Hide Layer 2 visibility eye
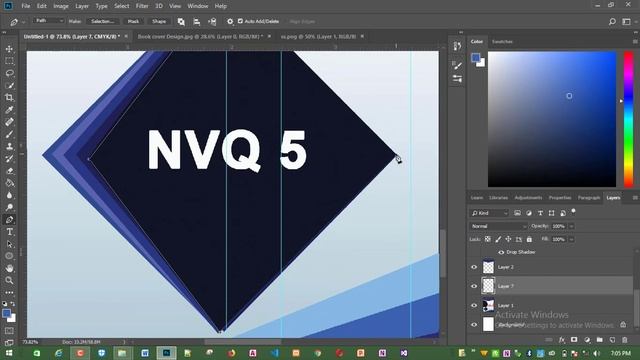640x360 pixels. (x=474, y=267)
